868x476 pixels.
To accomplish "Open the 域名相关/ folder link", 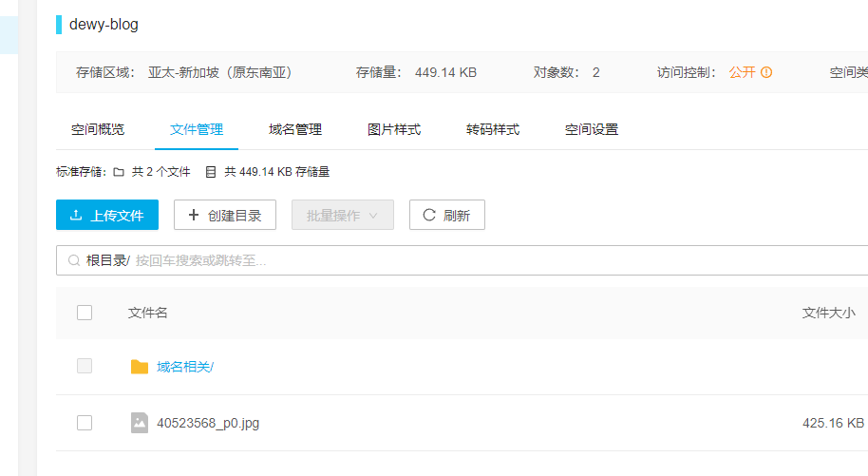I will click(185, 367).
